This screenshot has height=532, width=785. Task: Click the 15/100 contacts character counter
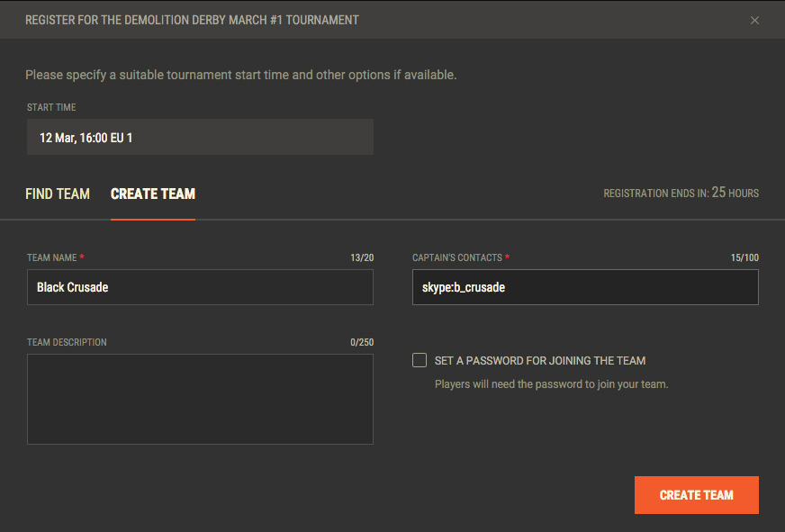pos(744,258)
